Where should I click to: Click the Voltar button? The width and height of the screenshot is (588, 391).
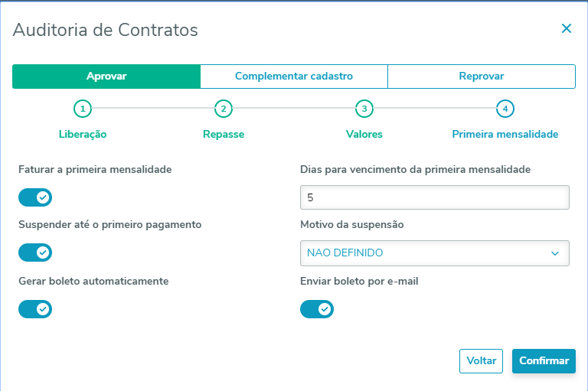482,361
